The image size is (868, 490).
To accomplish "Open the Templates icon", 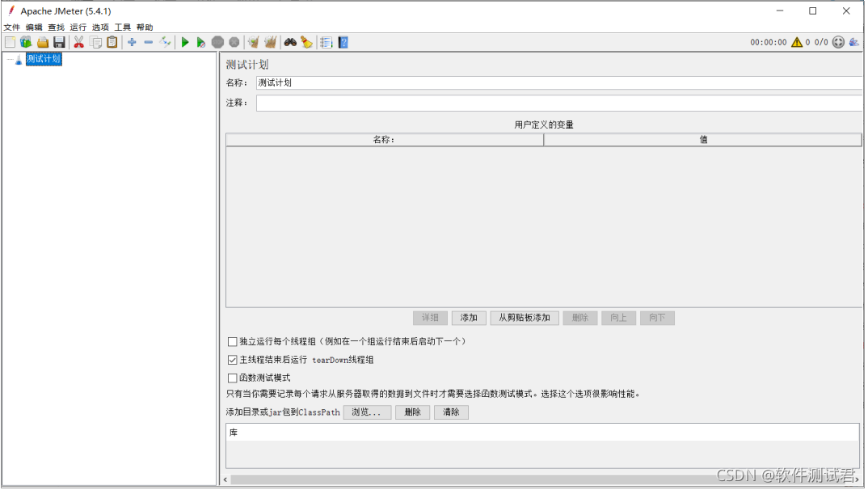I will click(x=26, y=42).
